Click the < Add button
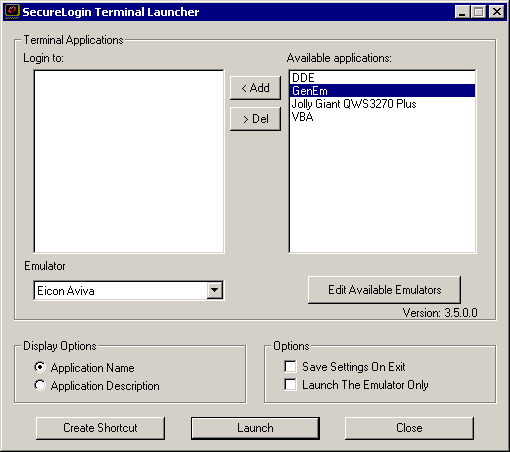The width and height of the screenshot is (510, 452). 255,88
